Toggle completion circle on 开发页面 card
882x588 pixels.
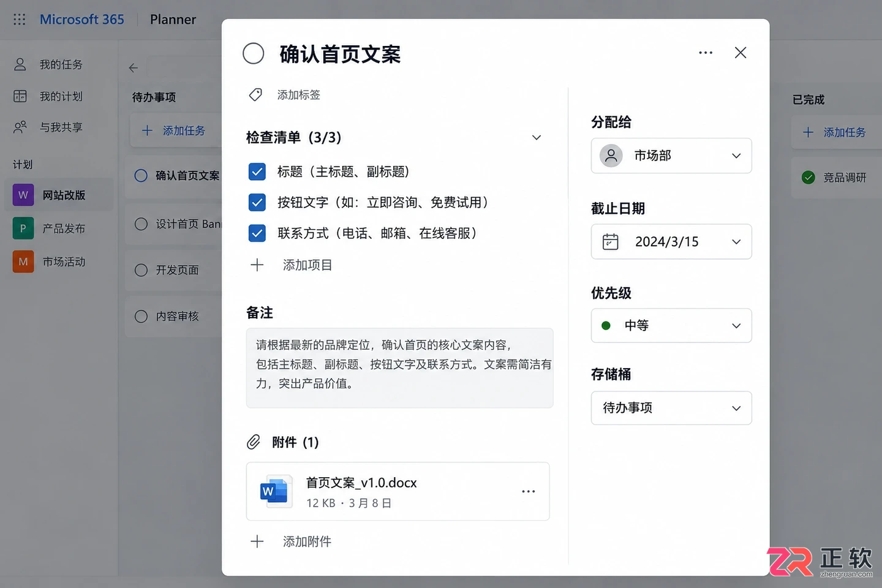coord(141,270)
